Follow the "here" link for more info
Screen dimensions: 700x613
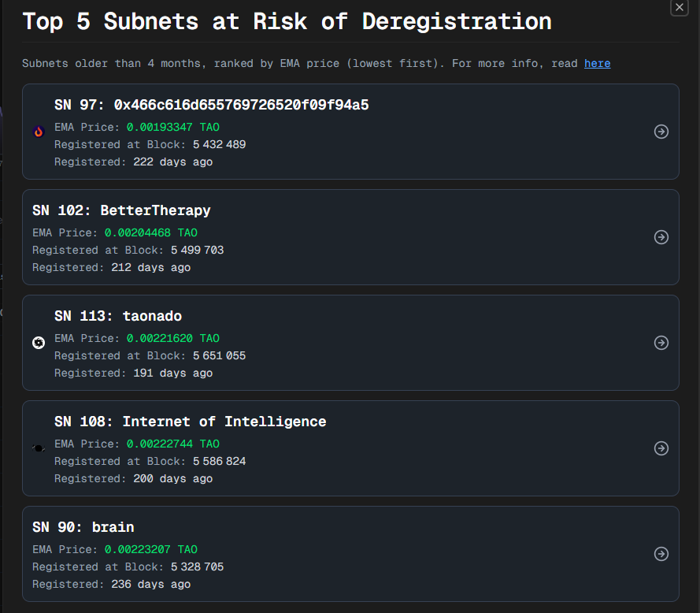click(597, 63)
